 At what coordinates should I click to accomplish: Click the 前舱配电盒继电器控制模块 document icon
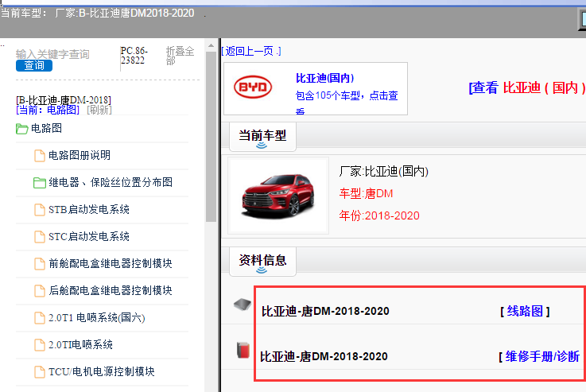(40, 263)
